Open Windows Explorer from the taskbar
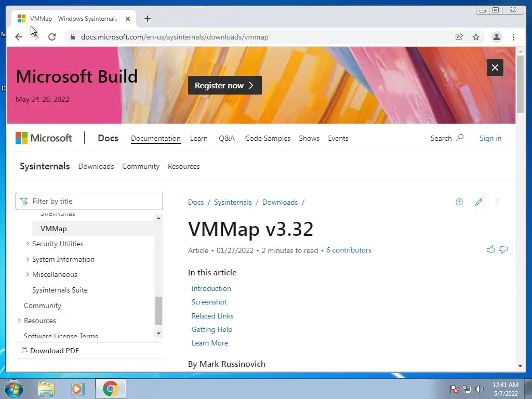This screenshot has height=399, width=532. tap(46, 389)
